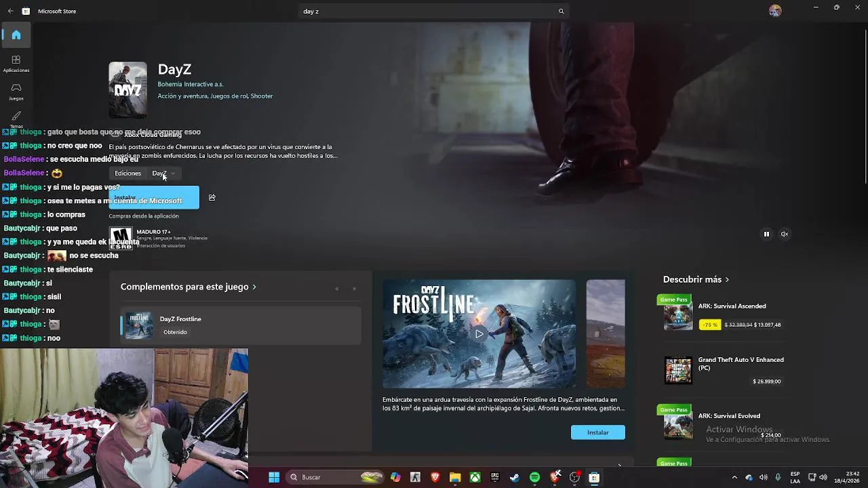The width and height of the screenshot is (868, 488).
Task: Play the Frostline trailer video
Action: (479, 333)
